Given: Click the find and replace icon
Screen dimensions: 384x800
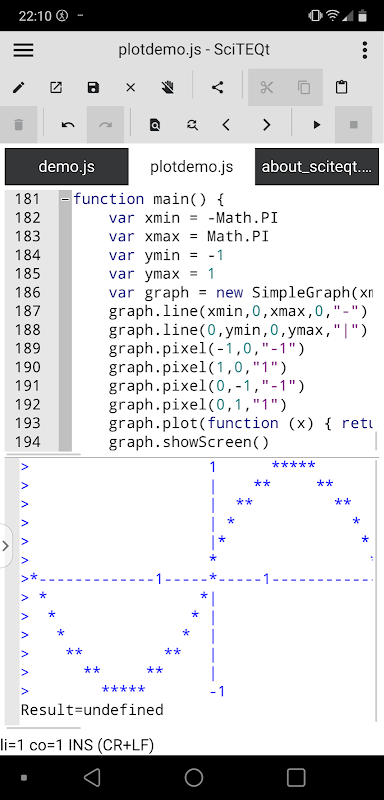Looking at the screenshot, I should [x=192, y=125].
